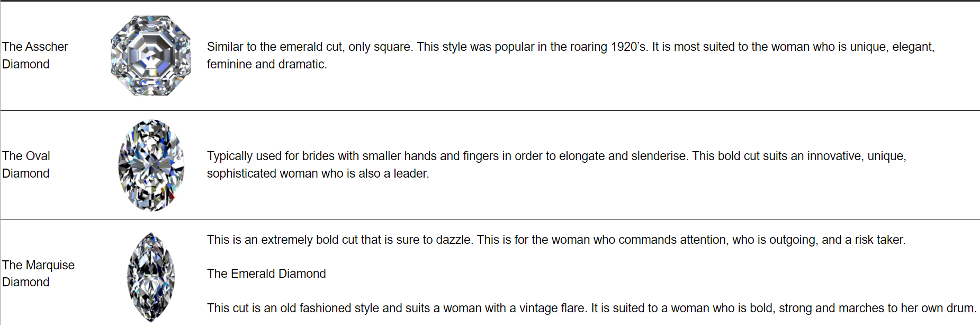Viewport: 980px width, 325px height.
Task: Click 'The Emerald Diamond' heading text
Action: (266, 274)
